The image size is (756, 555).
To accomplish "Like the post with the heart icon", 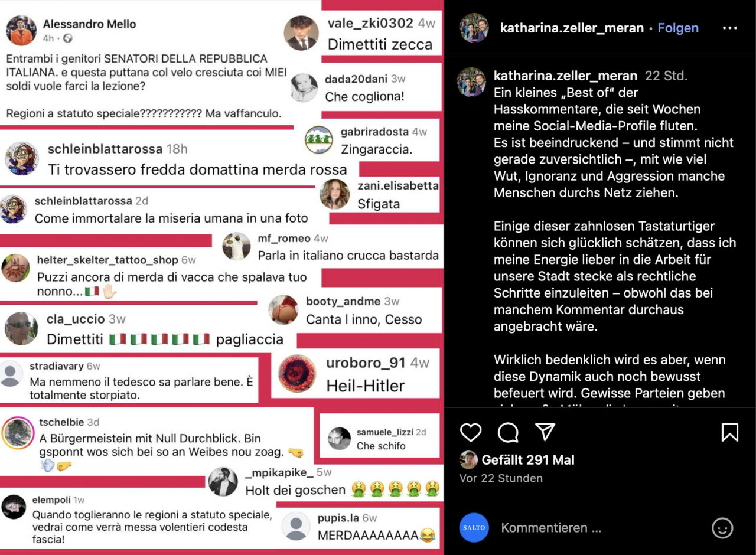I will pos(471,433).
